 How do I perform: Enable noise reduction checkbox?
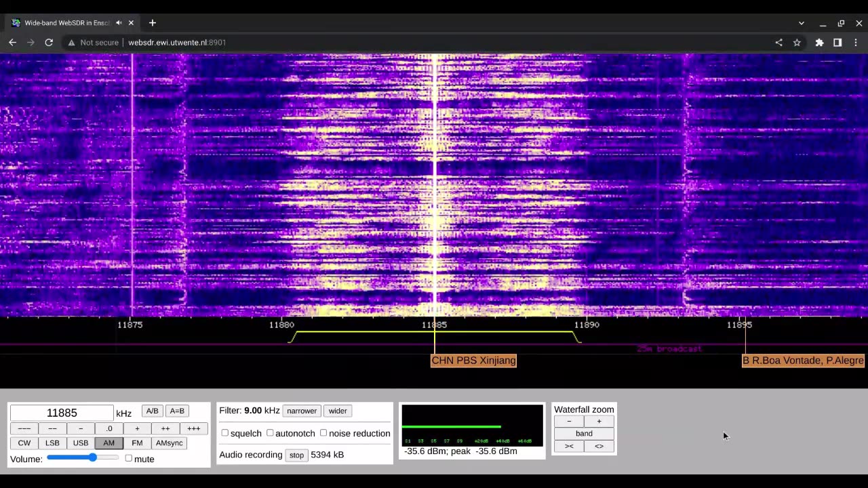pos(323,432)
